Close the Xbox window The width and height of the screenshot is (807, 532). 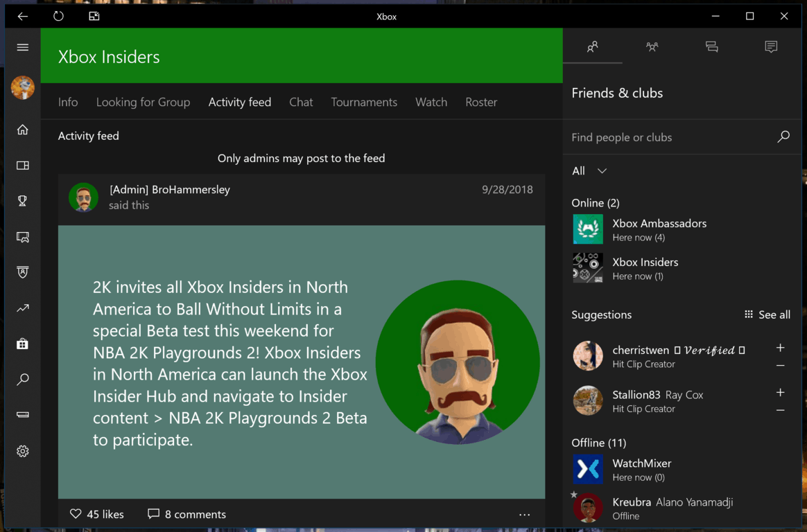click(784, 17)
